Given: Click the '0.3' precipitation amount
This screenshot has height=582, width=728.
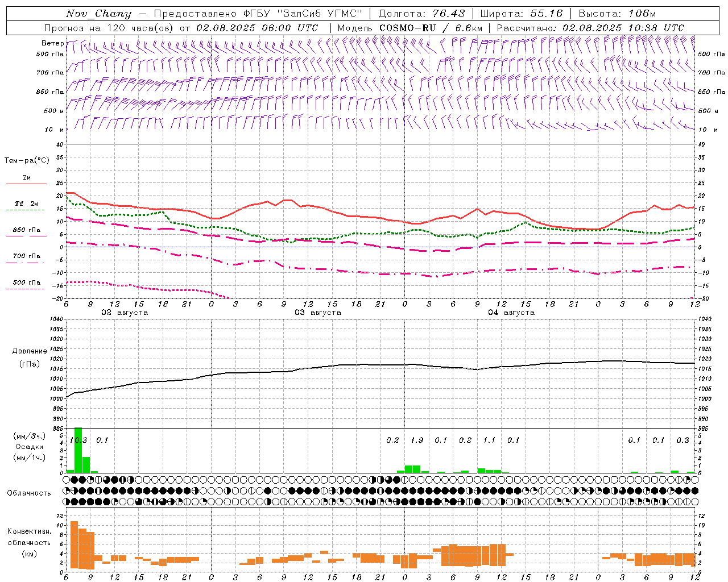Looking at the screenshot, I should coord(682,440).
